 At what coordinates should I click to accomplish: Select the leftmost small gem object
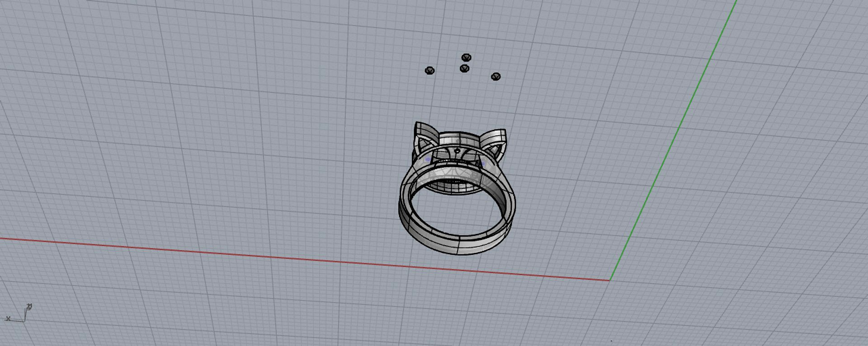tap(430, 70)
